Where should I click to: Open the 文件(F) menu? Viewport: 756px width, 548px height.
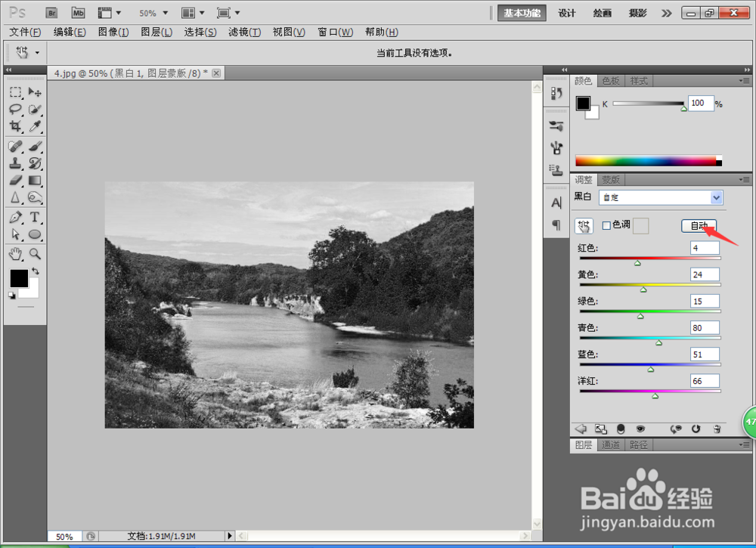(x=25, y=32)
